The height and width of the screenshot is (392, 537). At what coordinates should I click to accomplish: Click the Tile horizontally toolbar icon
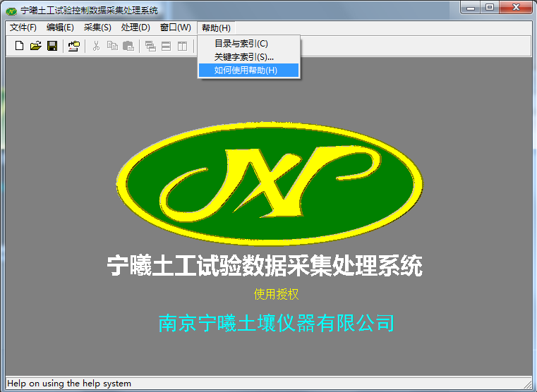coord(166,46)
